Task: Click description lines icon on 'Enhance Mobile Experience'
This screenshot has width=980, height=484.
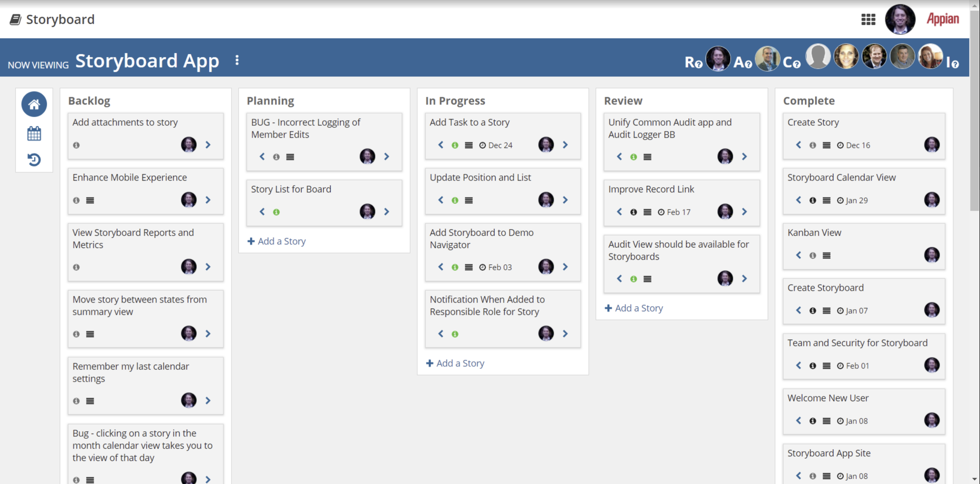Action: (90, 200)
